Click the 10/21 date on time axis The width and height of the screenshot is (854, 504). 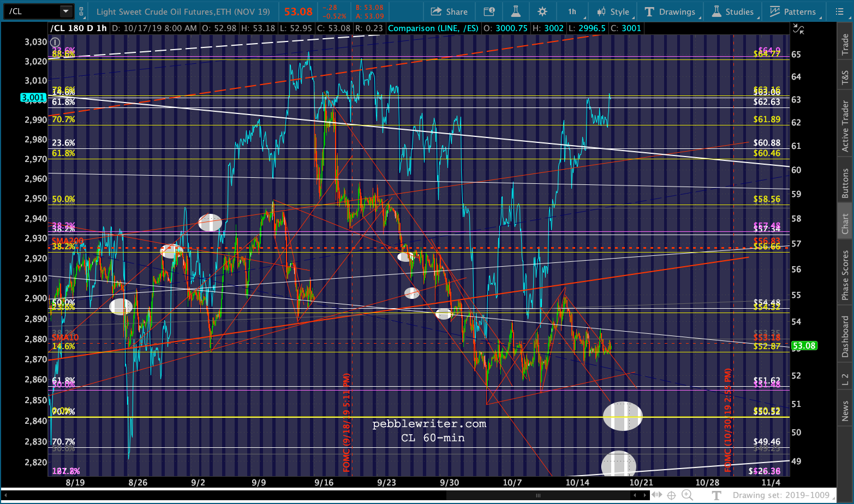pyautogui.click(x=641, y=482)
